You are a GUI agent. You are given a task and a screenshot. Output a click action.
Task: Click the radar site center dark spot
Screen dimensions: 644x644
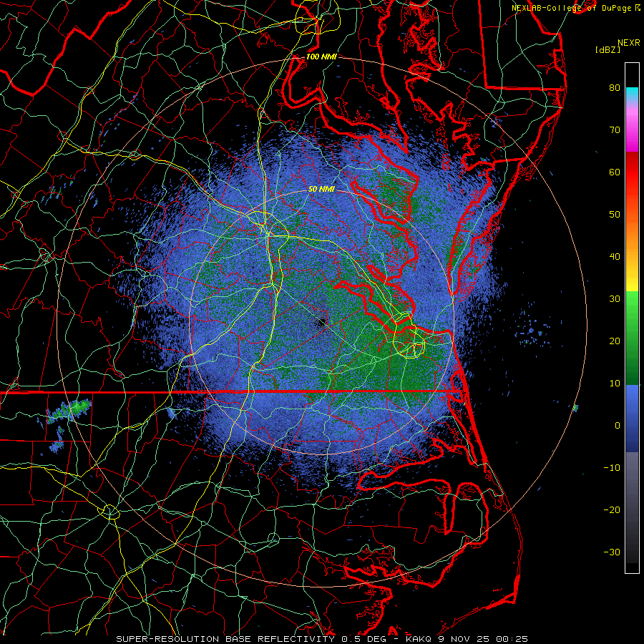pyautogui.click(x=321, y=322)
